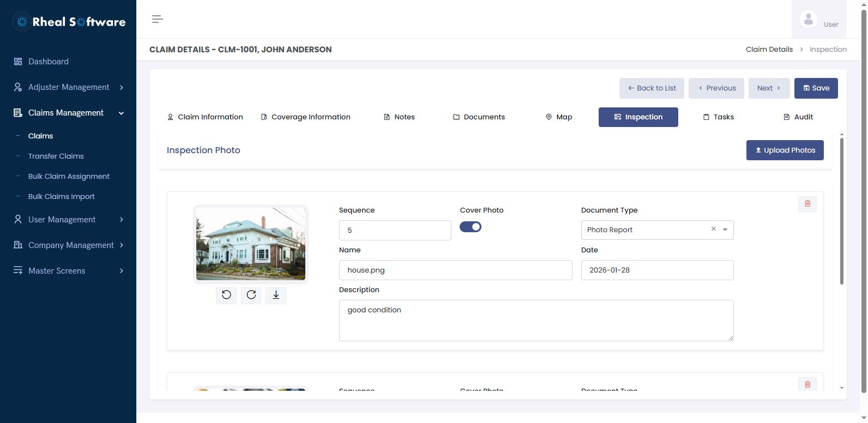Image resolution: width=868 pixels, height=423 pixels.
Task: Click the Date field showing 2026-01-28
Action: pos(657,270)
